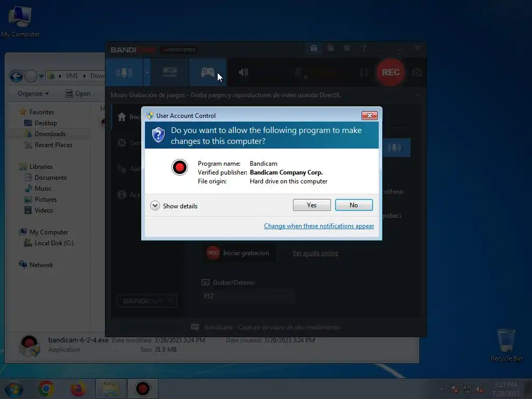
Task: Open the Ver ayuda online link
Action: pos(315,253)
